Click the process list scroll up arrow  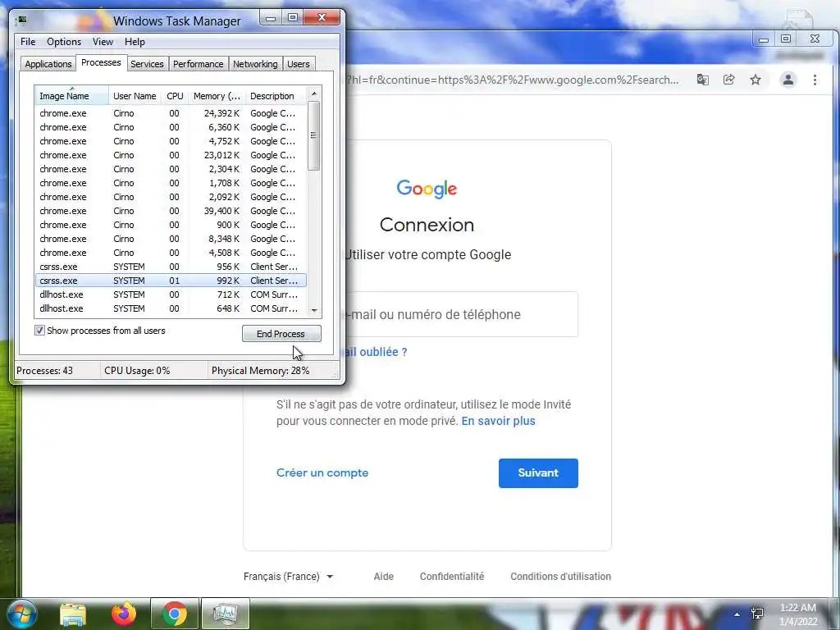[x=314, y=94]
